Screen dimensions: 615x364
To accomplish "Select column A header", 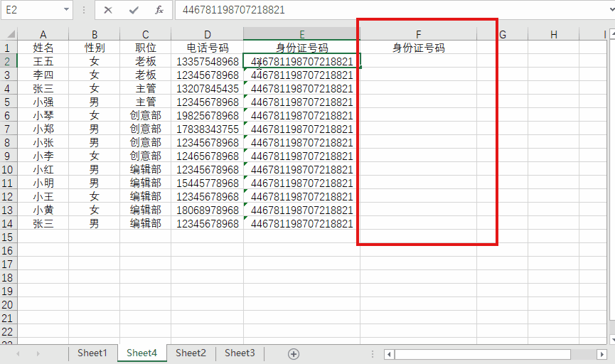I will 43,34.
